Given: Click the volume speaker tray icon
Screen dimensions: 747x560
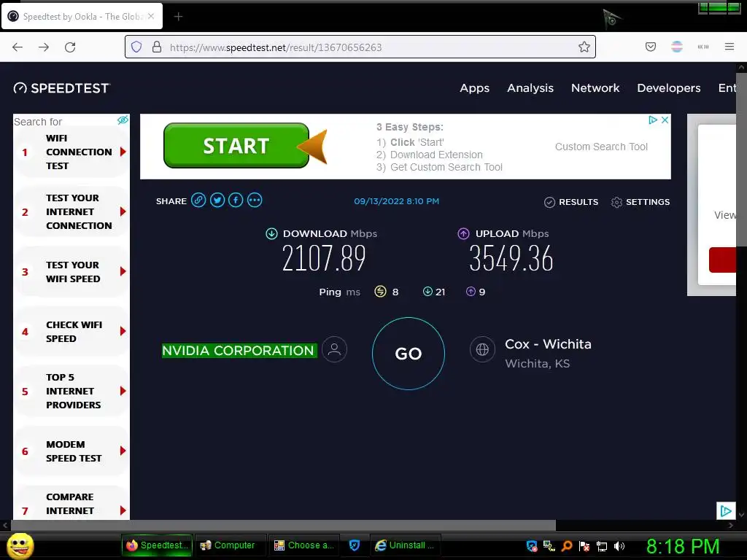Looking at the screenshot, I should pyautogui.click(x=619, y=546).
